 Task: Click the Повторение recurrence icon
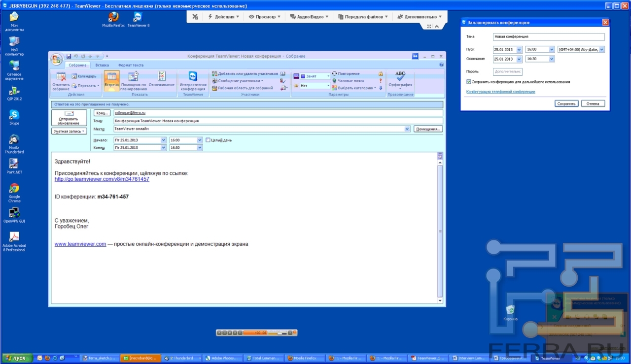click(334, 73)
